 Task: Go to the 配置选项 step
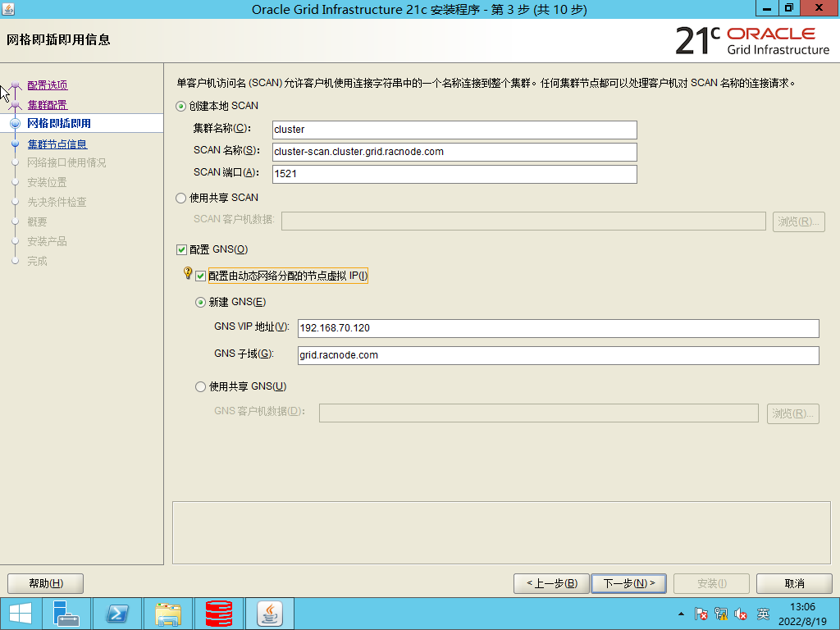[x=47, y=85]
